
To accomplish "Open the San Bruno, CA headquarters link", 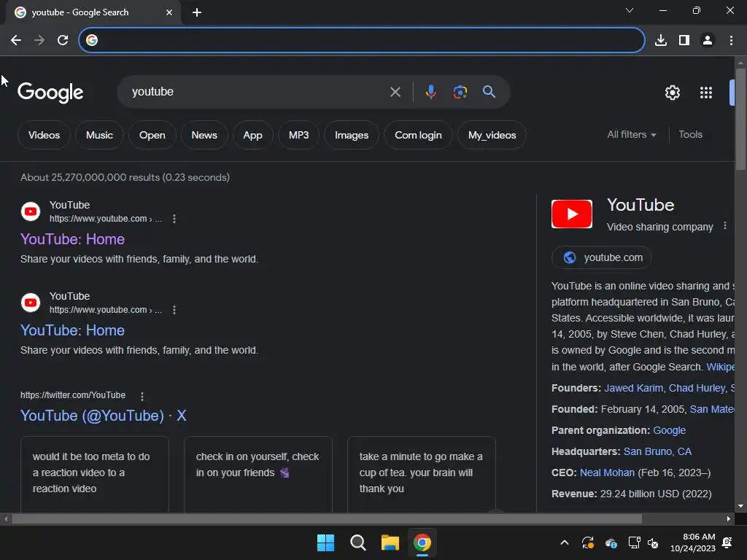I will click(x=657, y=451).
